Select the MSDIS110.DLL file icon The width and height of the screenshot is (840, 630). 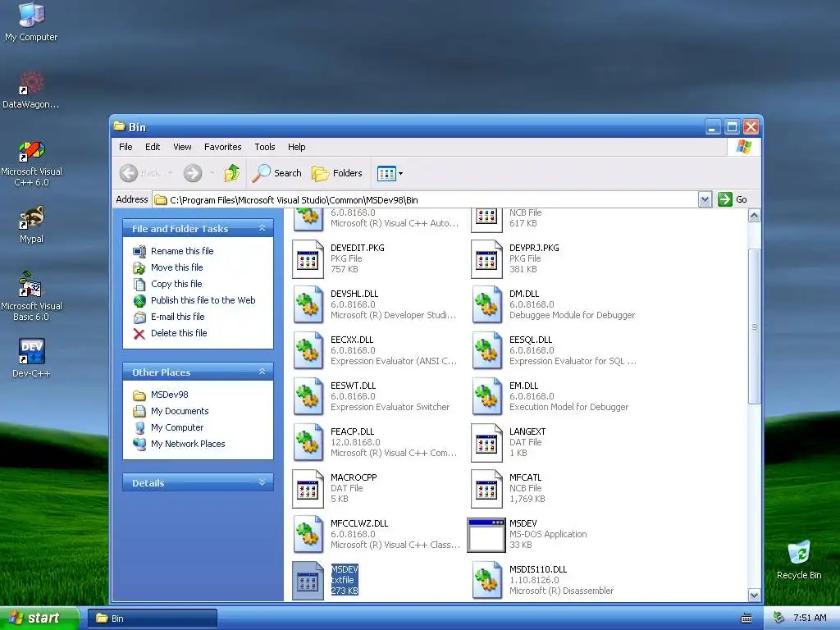tap(486, 580)
